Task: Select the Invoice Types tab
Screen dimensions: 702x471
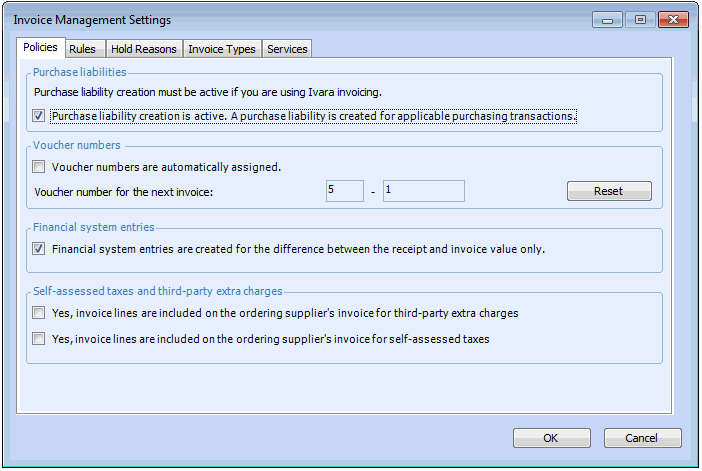Action: (222, 48)
